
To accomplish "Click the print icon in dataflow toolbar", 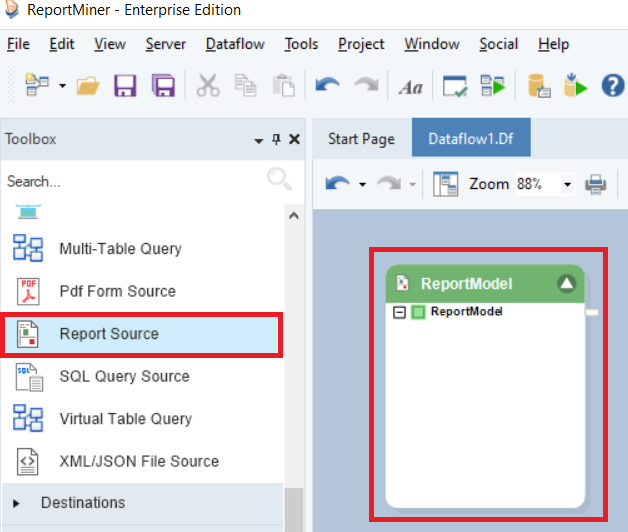I will [x=595, y=184].
